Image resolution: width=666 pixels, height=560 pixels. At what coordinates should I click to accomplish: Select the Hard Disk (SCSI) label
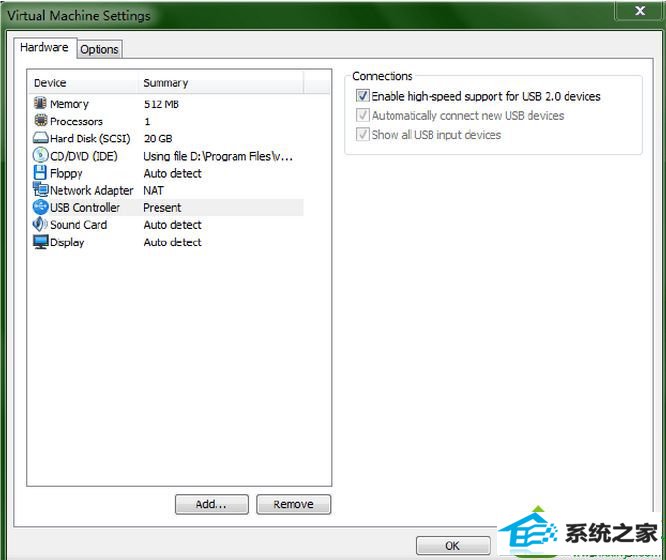tap(90, 139)
